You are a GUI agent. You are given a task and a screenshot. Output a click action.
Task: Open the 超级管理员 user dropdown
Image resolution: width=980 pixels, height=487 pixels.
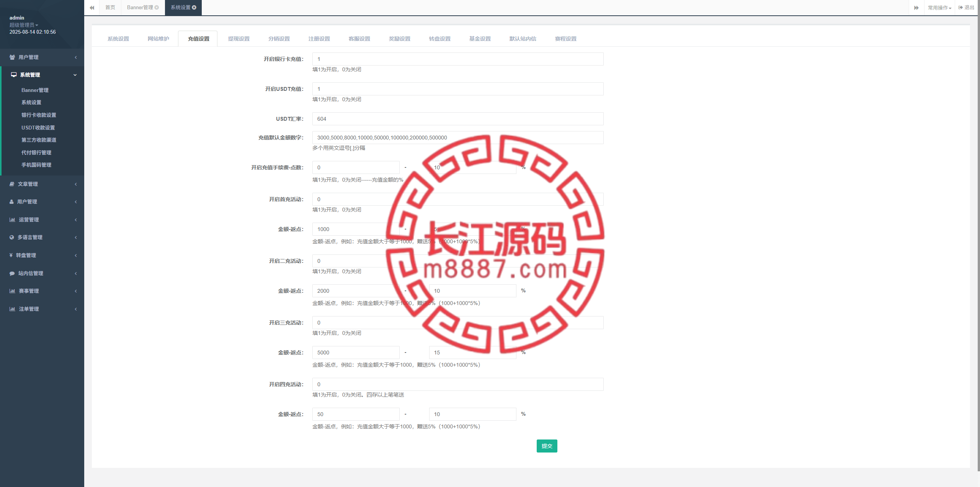24,25
